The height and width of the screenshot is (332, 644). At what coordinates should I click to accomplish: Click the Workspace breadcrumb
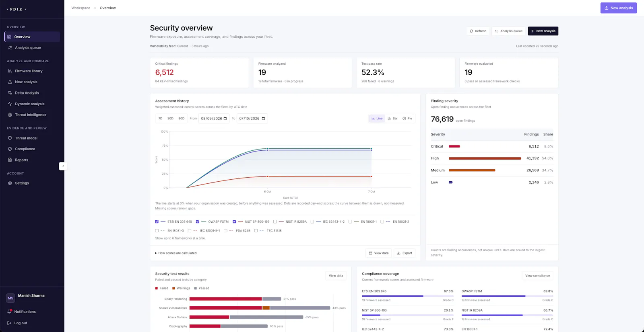pyautogui.click(x=81, y=8)
